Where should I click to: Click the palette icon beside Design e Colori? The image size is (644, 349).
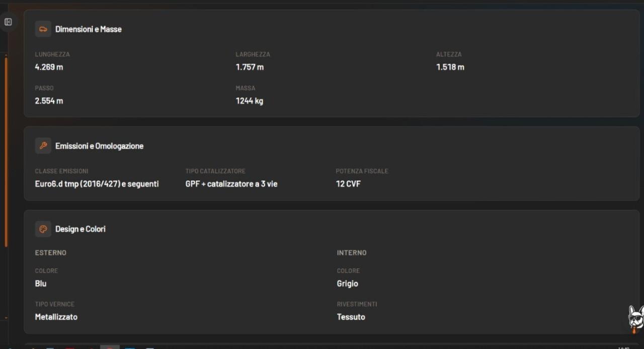43,229
